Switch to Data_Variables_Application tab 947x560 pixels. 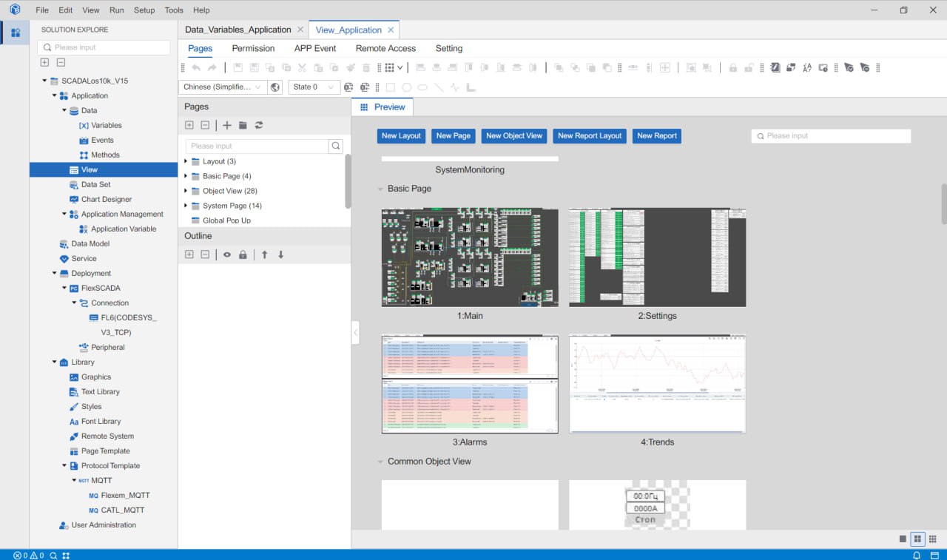pyautogui.click(x=237, y=30)
